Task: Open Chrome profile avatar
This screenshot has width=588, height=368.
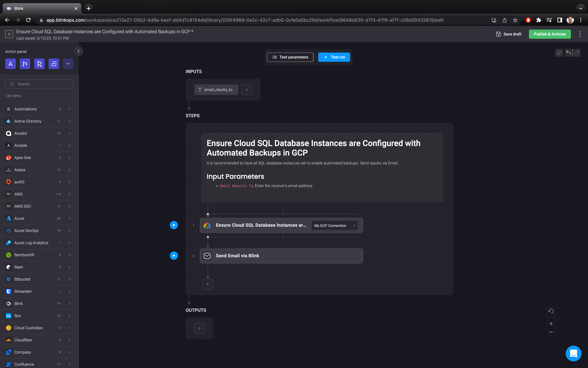Action: coord(570,20)
